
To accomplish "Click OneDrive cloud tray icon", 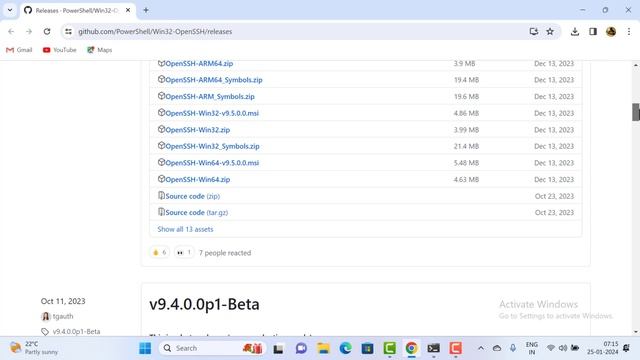I will point(497,348).
